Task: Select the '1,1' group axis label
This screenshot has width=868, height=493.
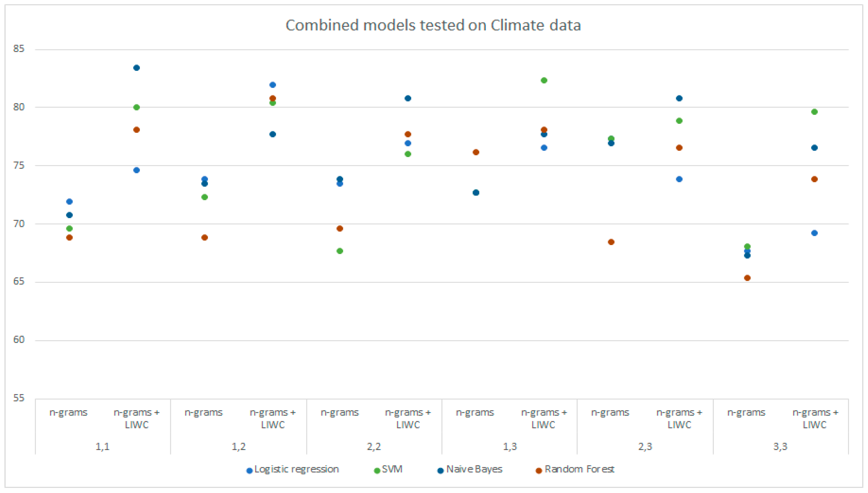Action: (x=103, y=447)
